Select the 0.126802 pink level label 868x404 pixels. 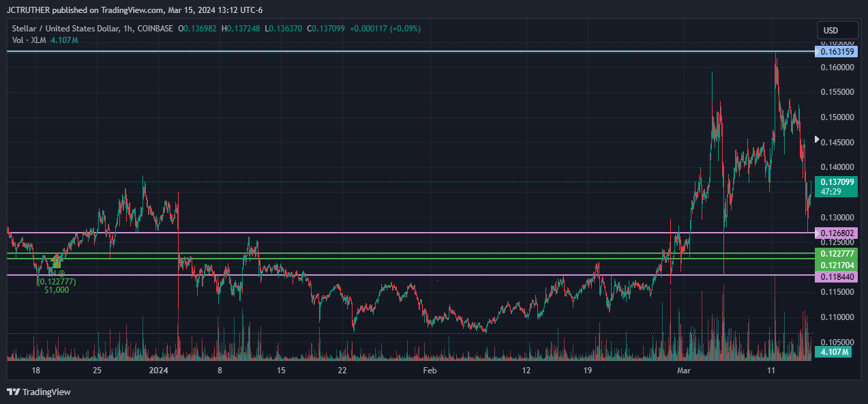point(836,233)
